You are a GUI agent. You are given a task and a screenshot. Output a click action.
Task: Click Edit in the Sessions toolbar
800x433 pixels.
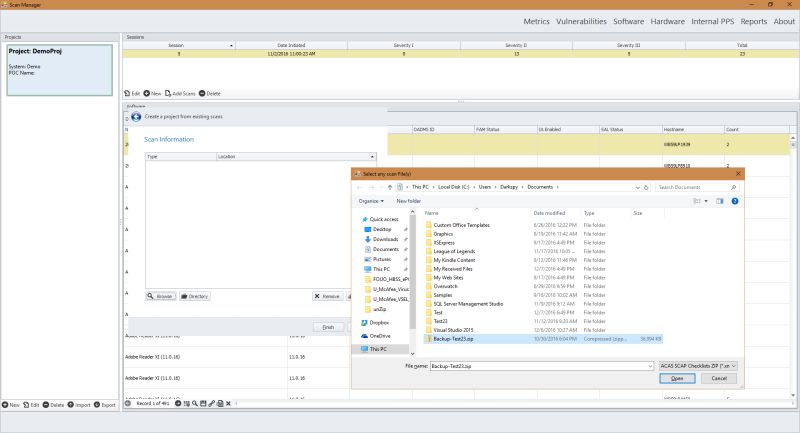pyautogui.click(x=132, y=93)
